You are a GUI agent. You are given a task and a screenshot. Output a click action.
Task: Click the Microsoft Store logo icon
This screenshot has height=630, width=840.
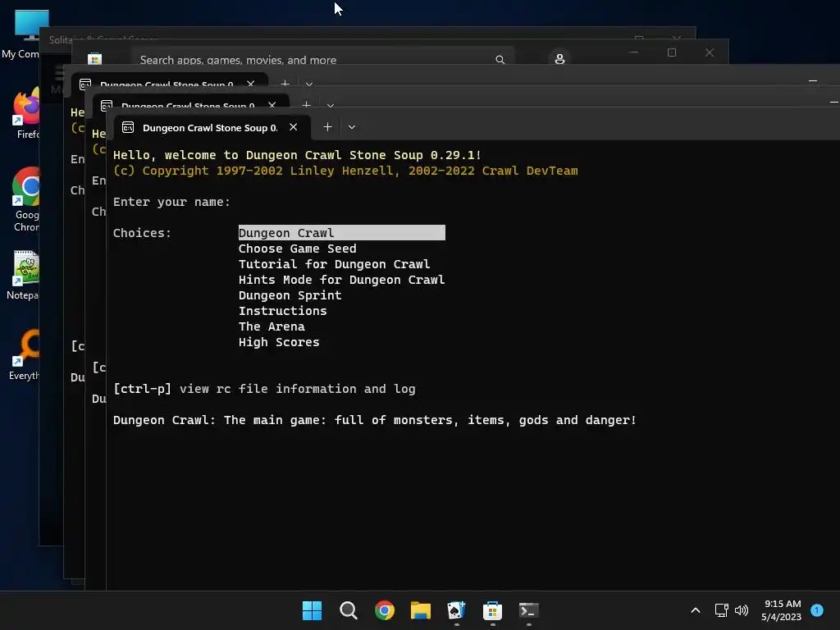pos(95,58)
